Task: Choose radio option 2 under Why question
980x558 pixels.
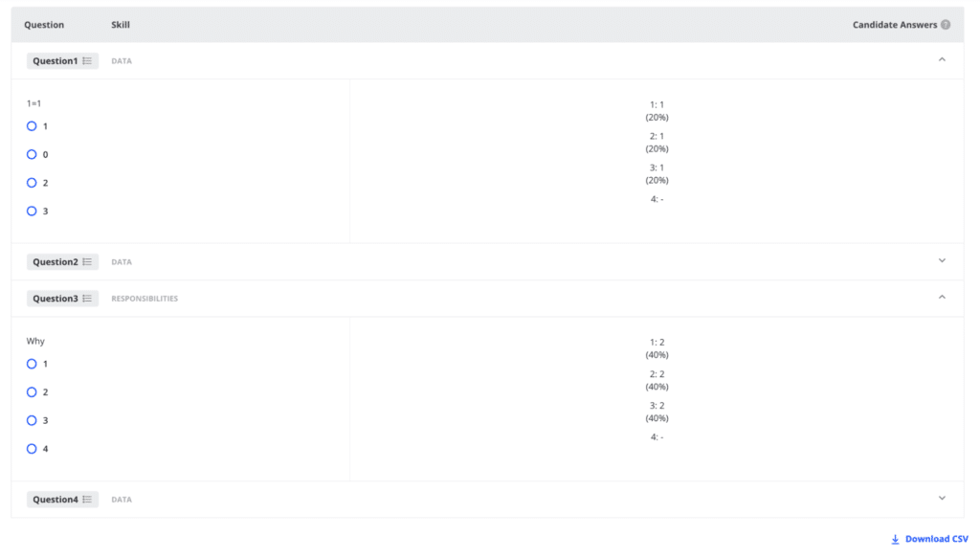Action: (32, 392)
